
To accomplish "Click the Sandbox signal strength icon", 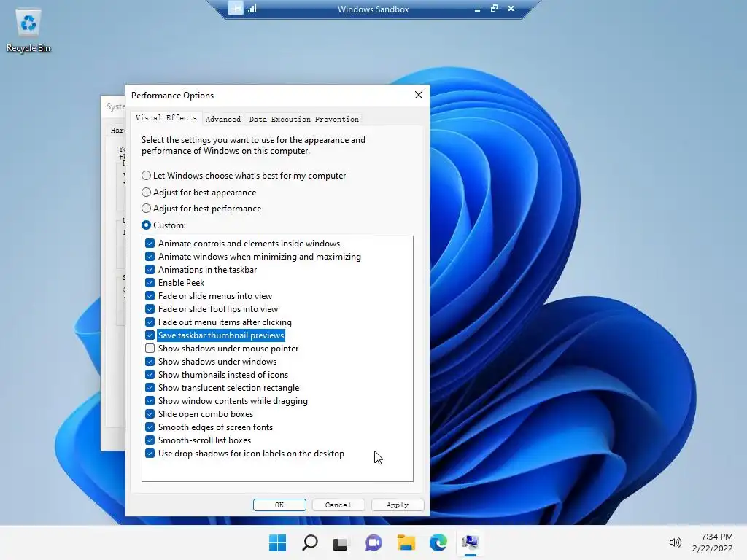I will point(252,9).
